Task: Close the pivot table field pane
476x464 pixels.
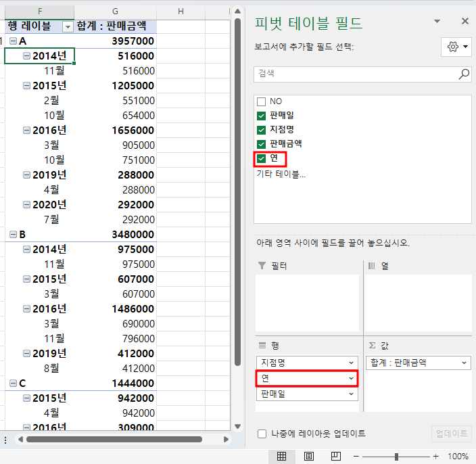Action: (x=465, y=21)
